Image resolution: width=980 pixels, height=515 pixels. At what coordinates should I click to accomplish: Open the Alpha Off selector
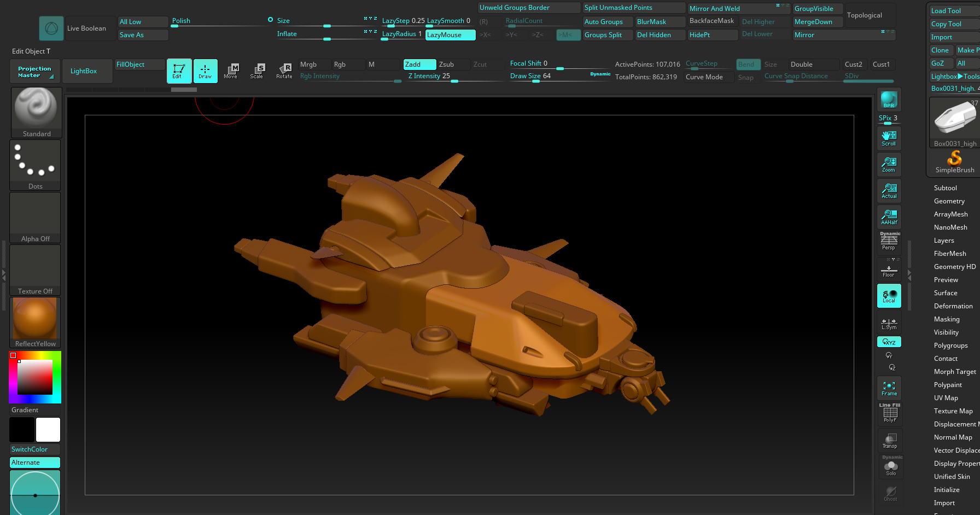(35, 217)
